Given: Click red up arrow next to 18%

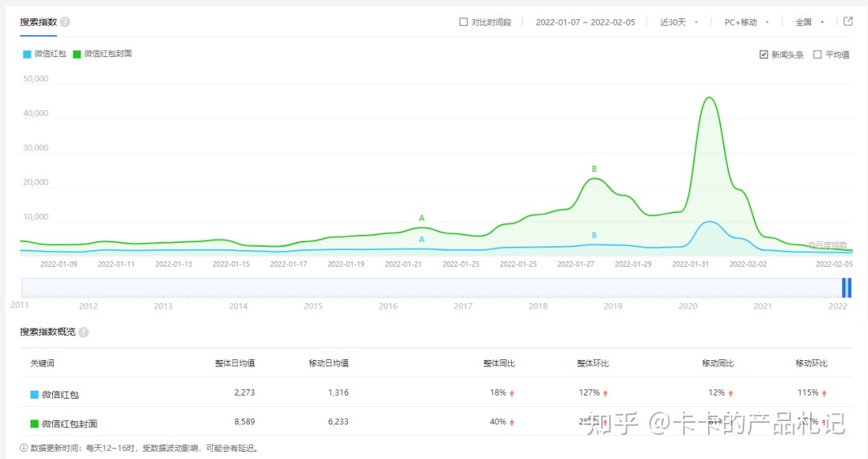Looking at the screenshot, I should coord(512,394).
